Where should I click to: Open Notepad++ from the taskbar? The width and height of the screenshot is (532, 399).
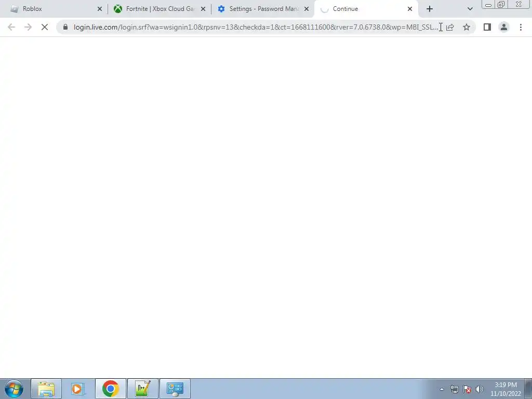[x=143, y=389]
